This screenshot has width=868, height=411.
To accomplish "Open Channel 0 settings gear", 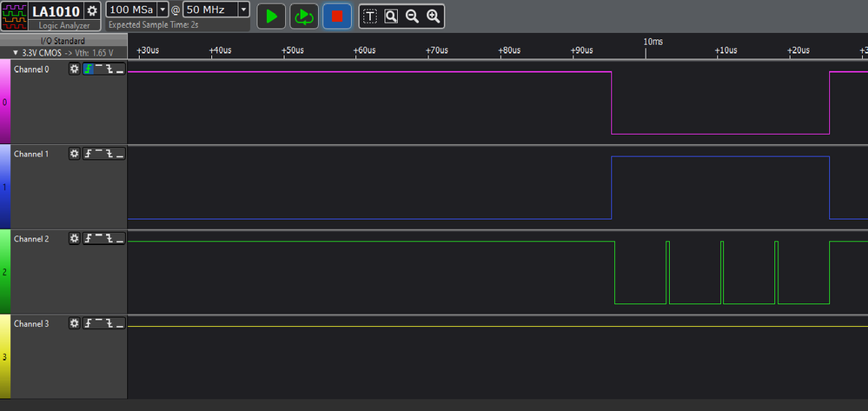I will tap(74, 70).
